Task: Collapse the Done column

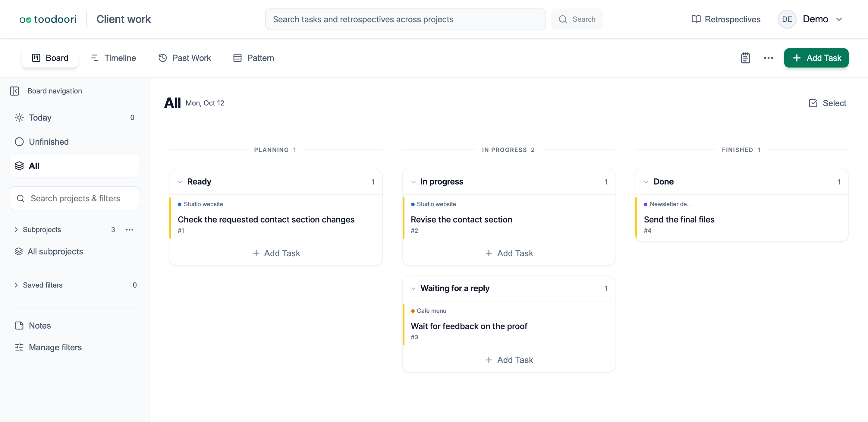Action: pos(646,182)
